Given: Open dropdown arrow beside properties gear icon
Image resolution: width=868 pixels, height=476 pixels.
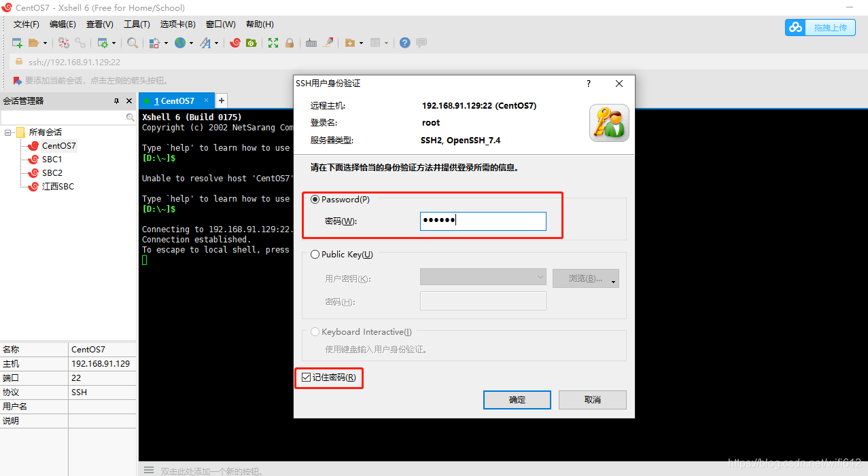Looking at the screenshot, I should pos(114,43).
